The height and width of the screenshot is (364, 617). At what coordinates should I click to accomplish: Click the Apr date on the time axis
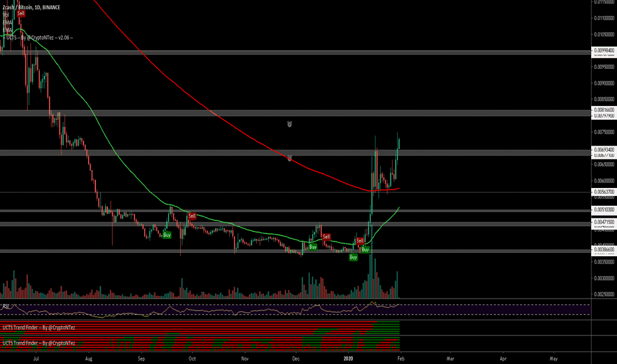503,359
